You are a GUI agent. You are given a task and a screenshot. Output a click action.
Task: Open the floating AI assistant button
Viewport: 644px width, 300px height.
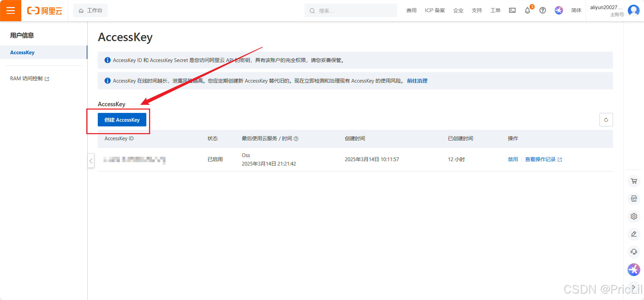click(634, 269)
